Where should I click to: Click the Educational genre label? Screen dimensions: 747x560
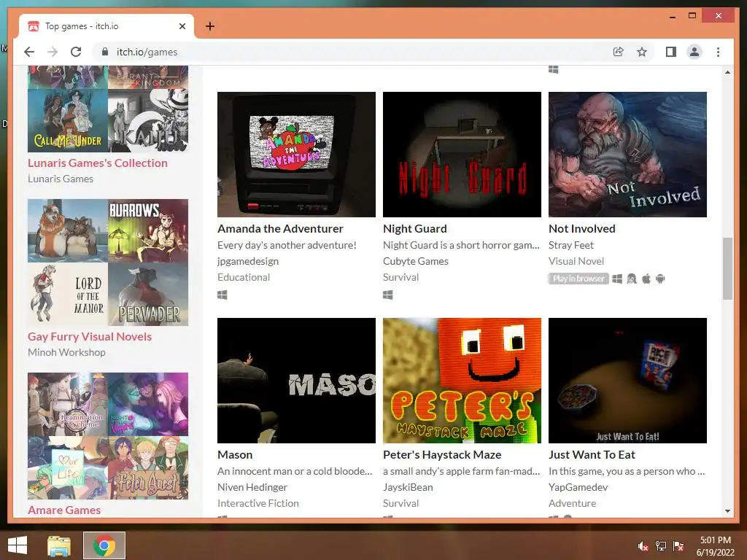[x=244, y=277]
